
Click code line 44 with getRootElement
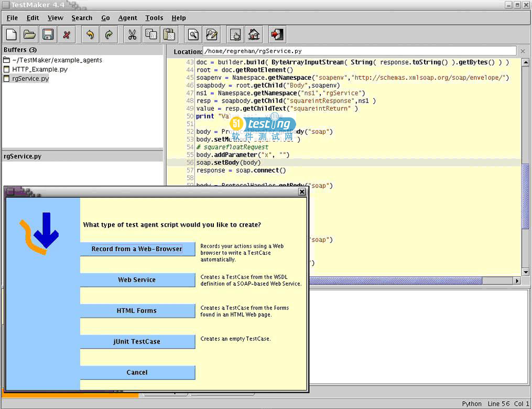pos(244,70)
